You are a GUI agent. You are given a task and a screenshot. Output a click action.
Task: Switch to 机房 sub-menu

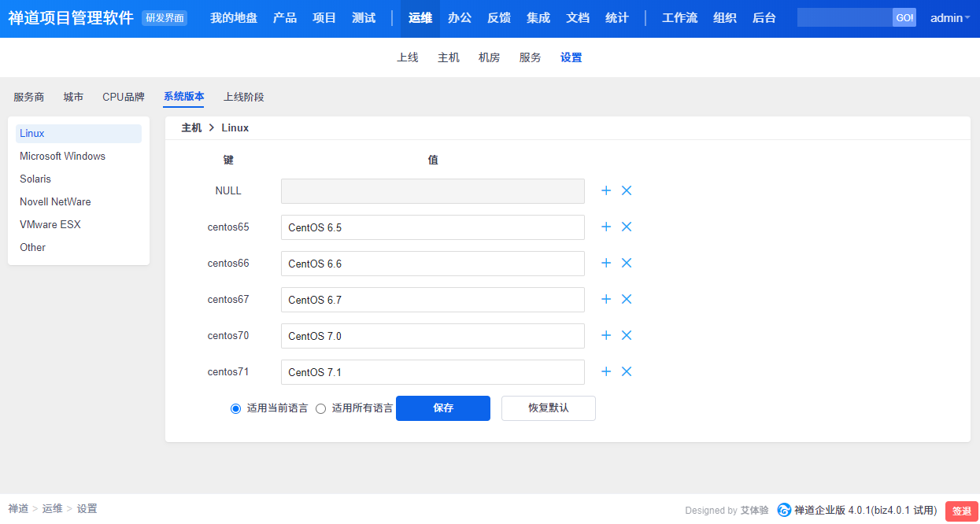(x=490, y=57)
